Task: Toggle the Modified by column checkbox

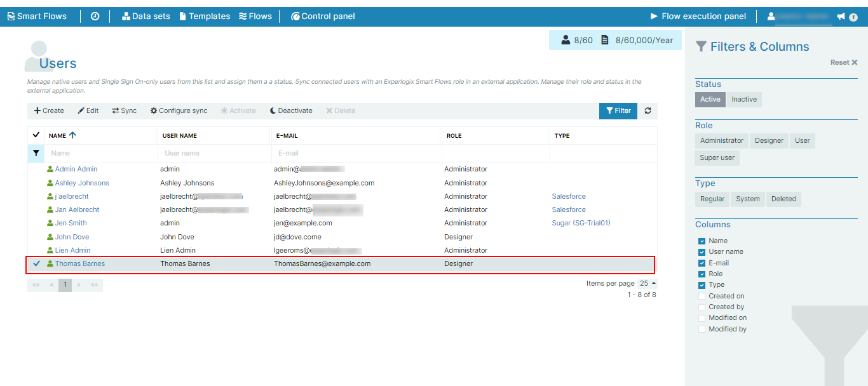Action: click(702, 329)
